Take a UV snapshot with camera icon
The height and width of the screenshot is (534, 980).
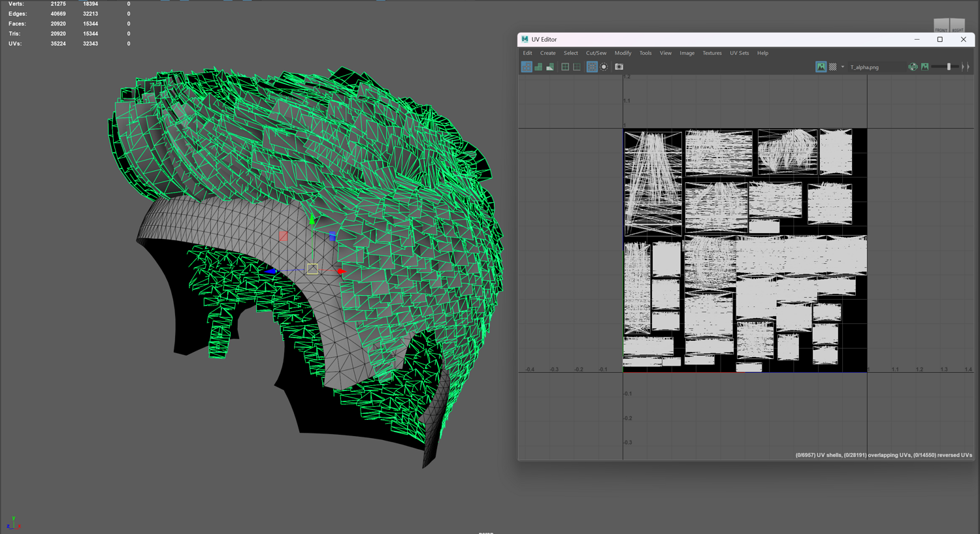click(x=619, y=67)
